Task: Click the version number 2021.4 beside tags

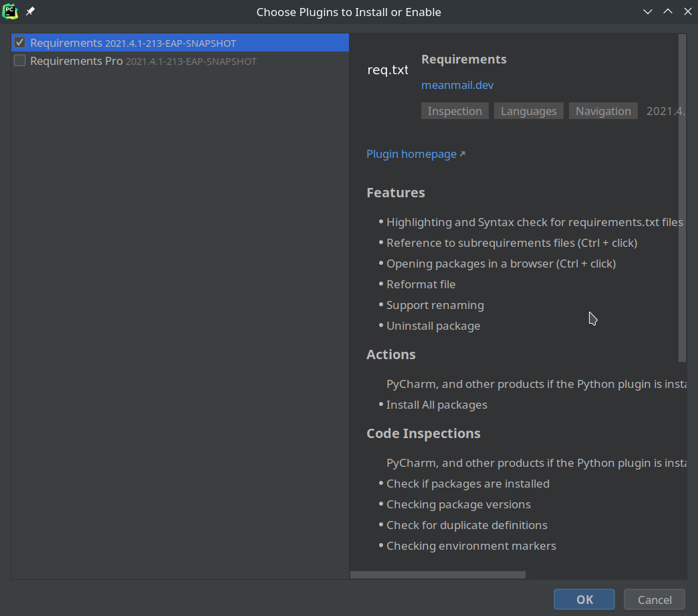Action: click(665, 111)
